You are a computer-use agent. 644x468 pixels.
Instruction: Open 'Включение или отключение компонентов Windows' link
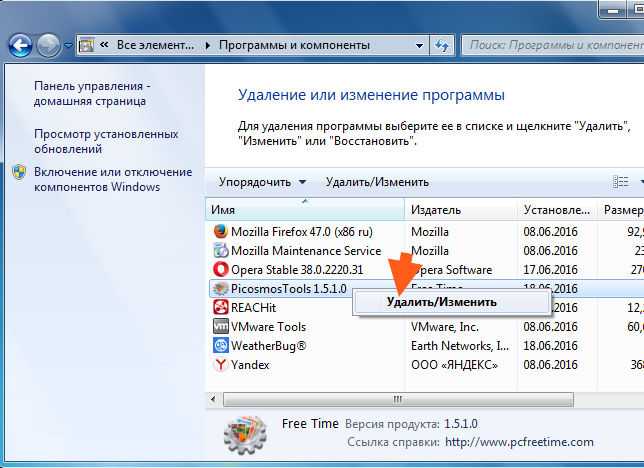(113, 179)
